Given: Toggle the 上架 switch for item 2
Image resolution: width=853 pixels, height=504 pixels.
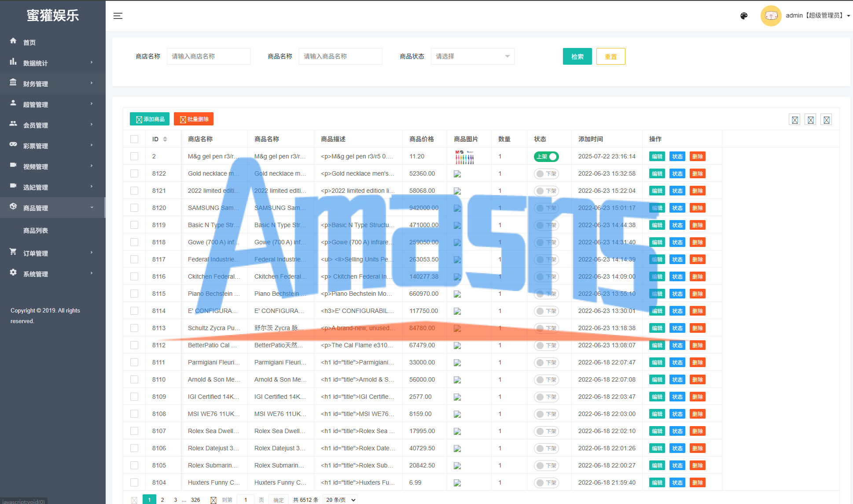Looking at the screenshot, I should (546, 157).
